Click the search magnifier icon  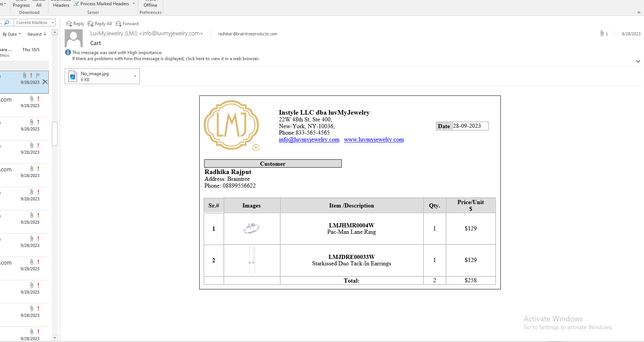click(6, 23)
